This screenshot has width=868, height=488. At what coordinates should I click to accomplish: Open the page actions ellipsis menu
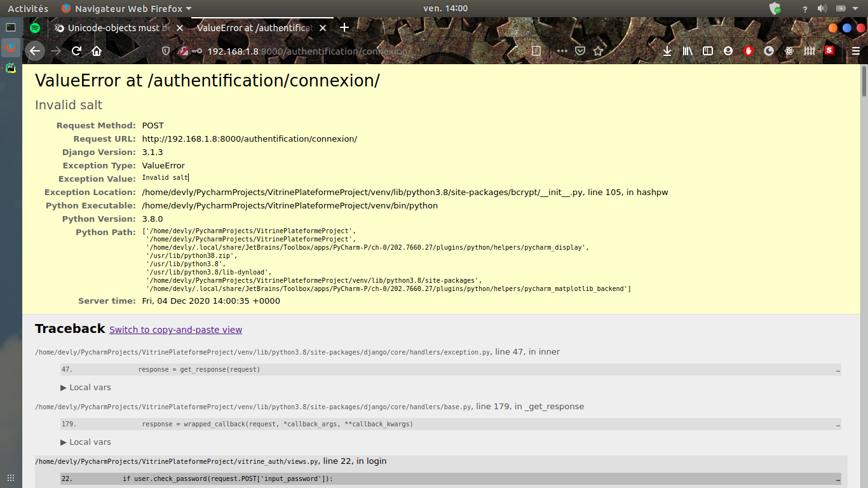point(561,51)
